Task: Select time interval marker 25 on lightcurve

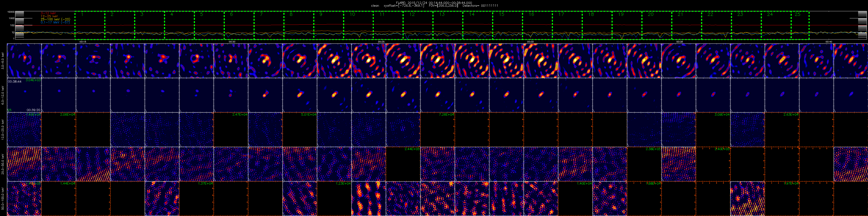Action: (797, 14)
